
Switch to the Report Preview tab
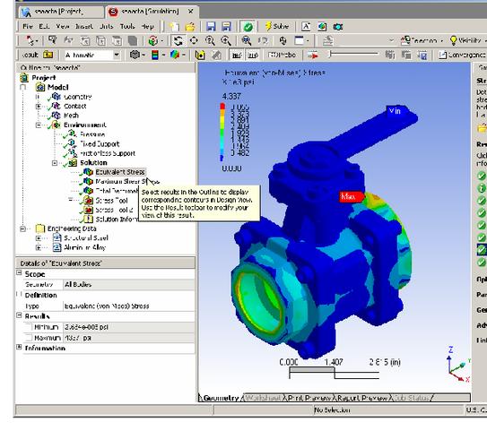[362, 398]
